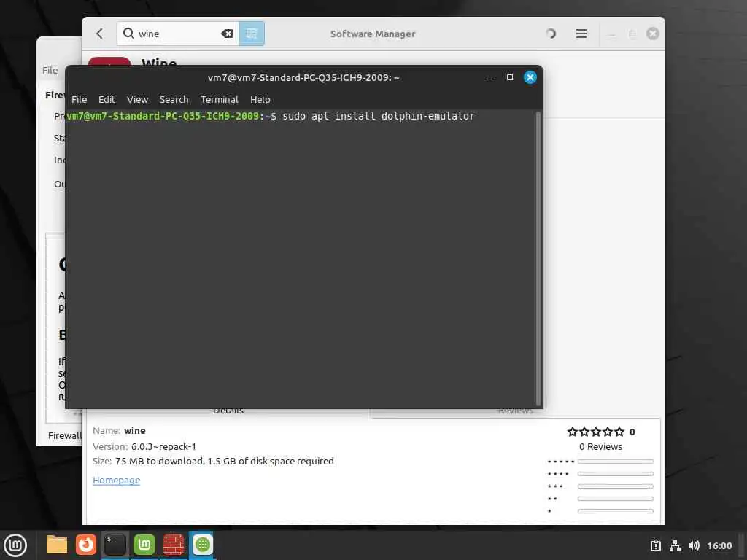Open the terminal View menu
Image resolution: width=747 pixels, height=560 pixels.
point(137,99)
